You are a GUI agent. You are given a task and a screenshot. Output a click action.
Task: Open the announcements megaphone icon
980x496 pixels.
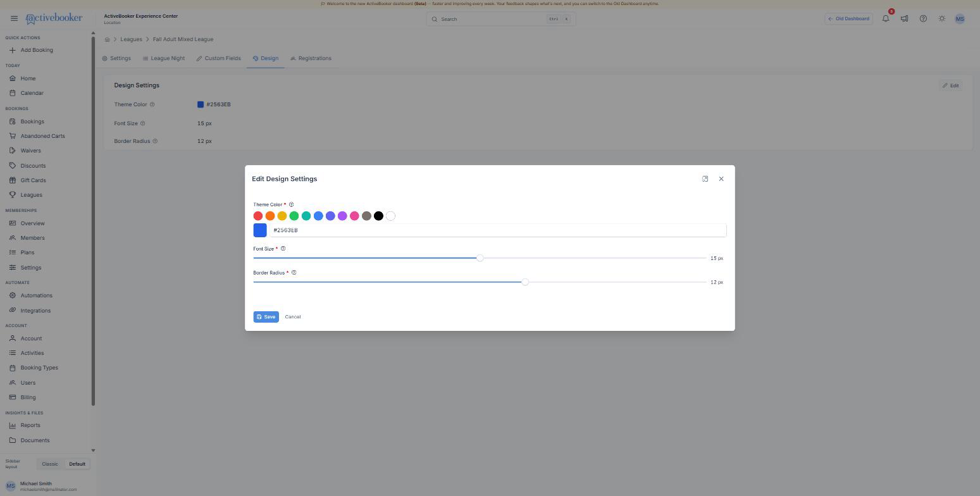904,18
